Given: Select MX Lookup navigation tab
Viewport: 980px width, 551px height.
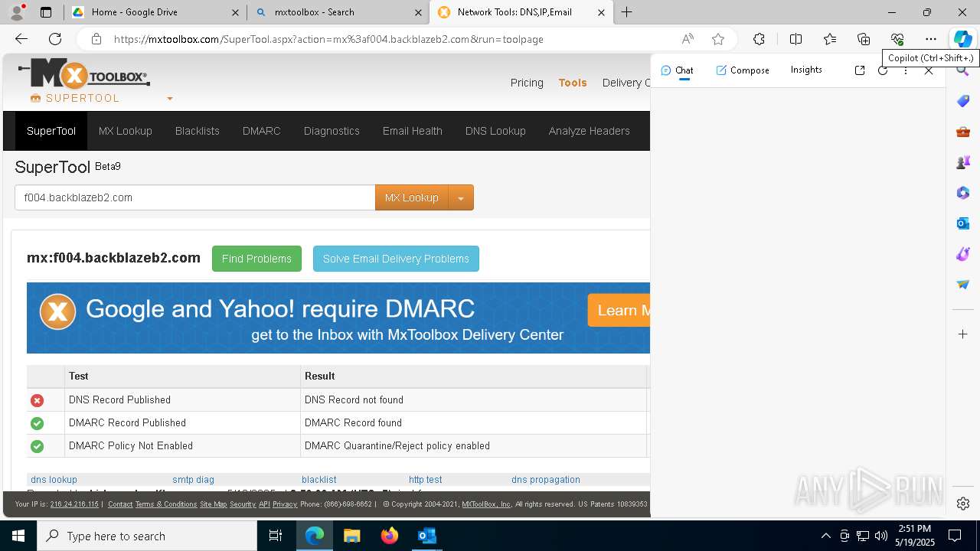Looking at the screenshot, I should pyautogui.click(x=126, y=131).
